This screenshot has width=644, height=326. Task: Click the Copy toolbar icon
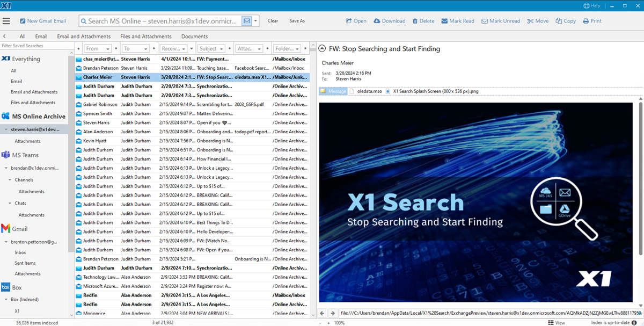point(559,21)
